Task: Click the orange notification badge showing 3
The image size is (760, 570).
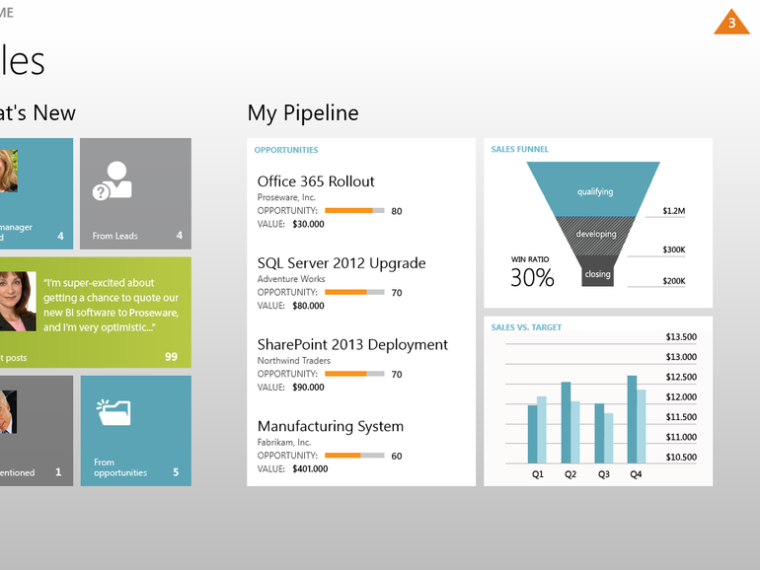Action: point(731,23)
